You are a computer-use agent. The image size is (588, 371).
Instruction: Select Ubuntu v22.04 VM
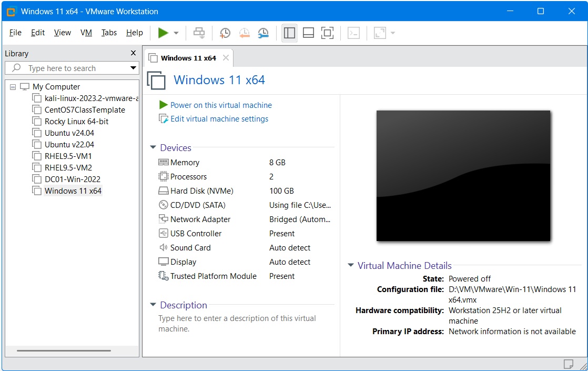(x=69, y=145)
